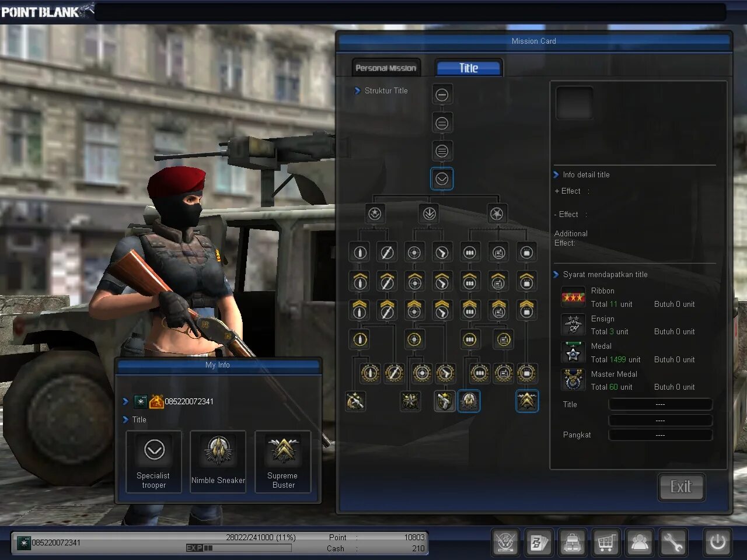Viewport: 747px width, 560px height.
Task: Select the Nimble Sneaker equipped title slot
Action: [x=218, y=461]
